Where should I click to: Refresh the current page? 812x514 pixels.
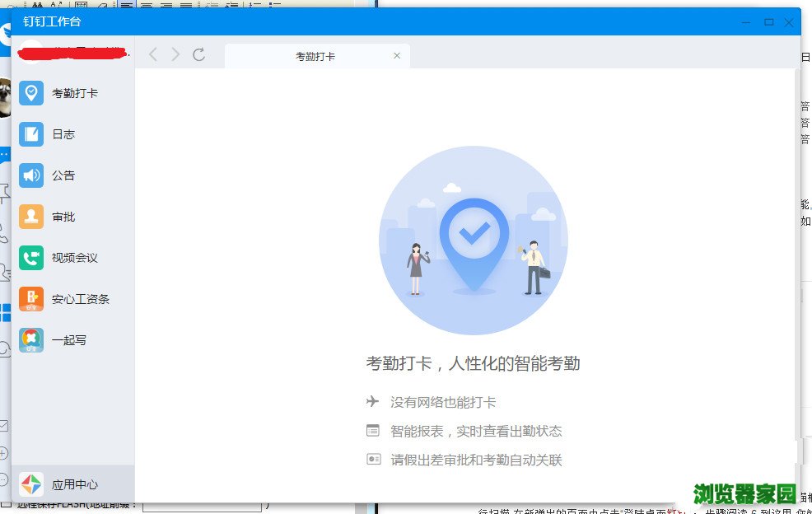click(x=199, y=54)
